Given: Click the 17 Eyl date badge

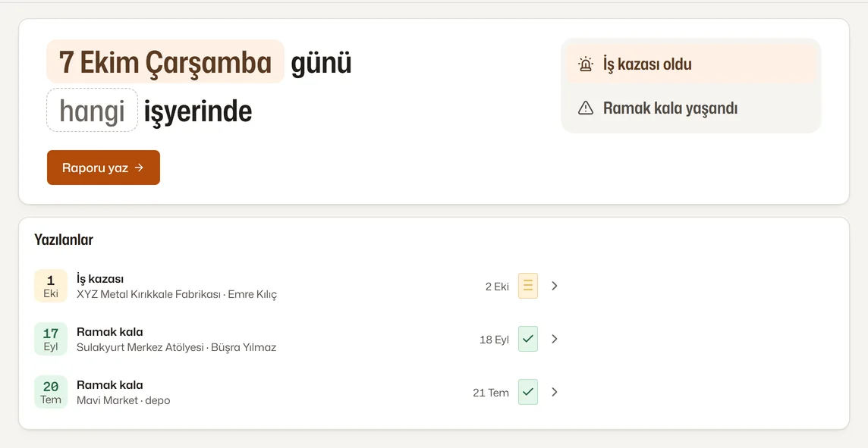Looking at the screenshot, I should (x=51, y=339).
